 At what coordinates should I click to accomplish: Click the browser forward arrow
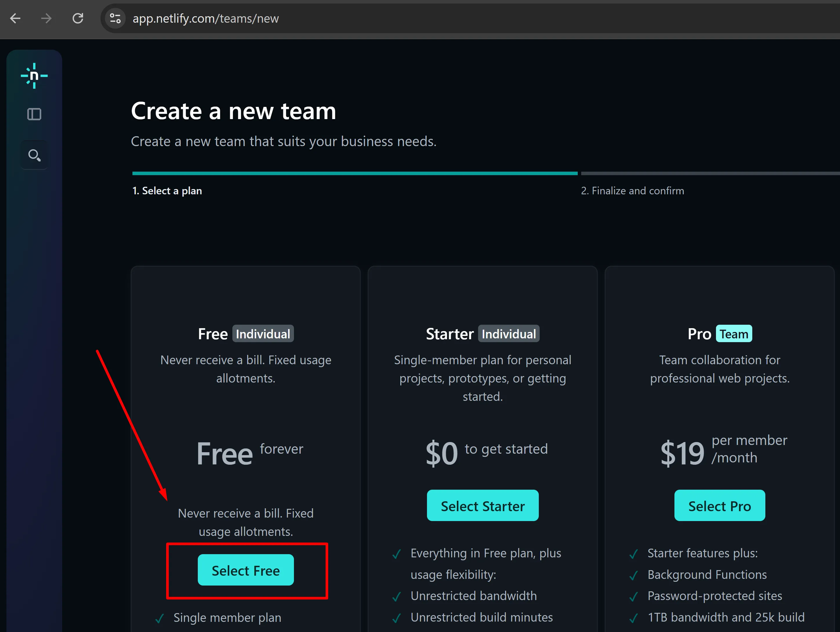point(46,18)
